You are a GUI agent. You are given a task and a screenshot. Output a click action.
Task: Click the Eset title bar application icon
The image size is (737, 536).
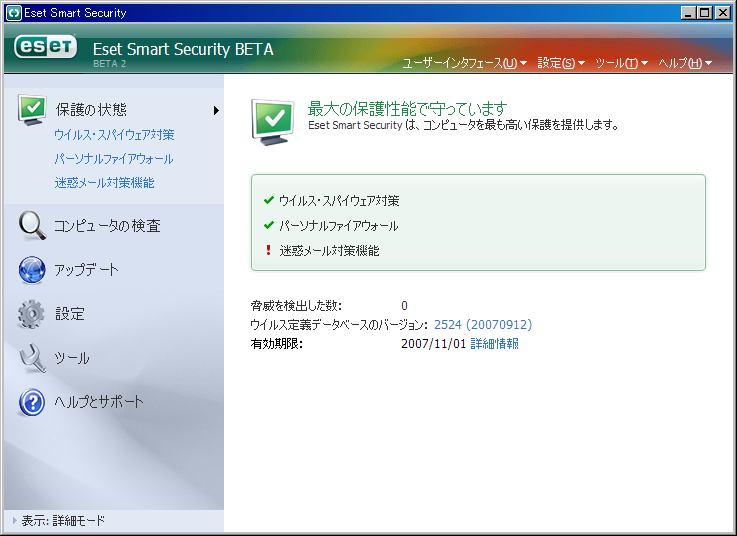click(14, 13)
